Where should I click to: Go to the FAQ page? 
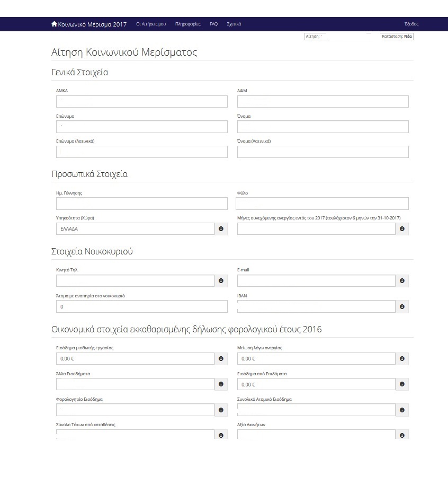(x=213, y=24)
